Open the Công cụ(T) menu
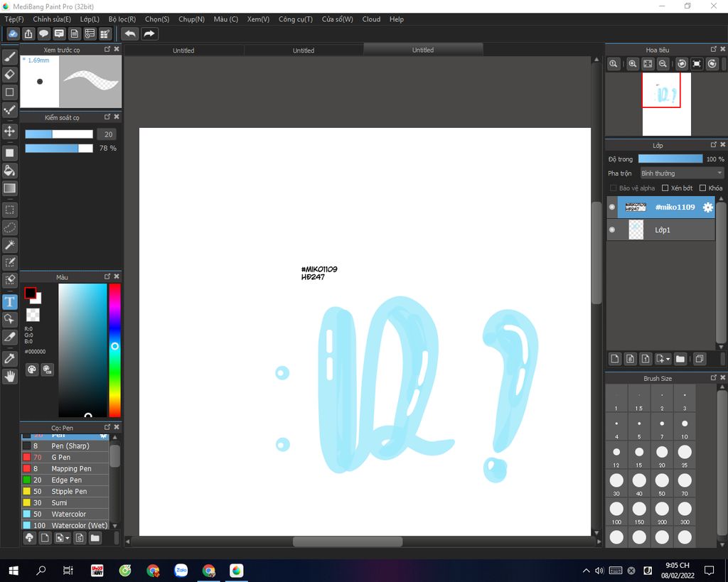Screen dimensions: 728x582 click(x=295, y=19)
